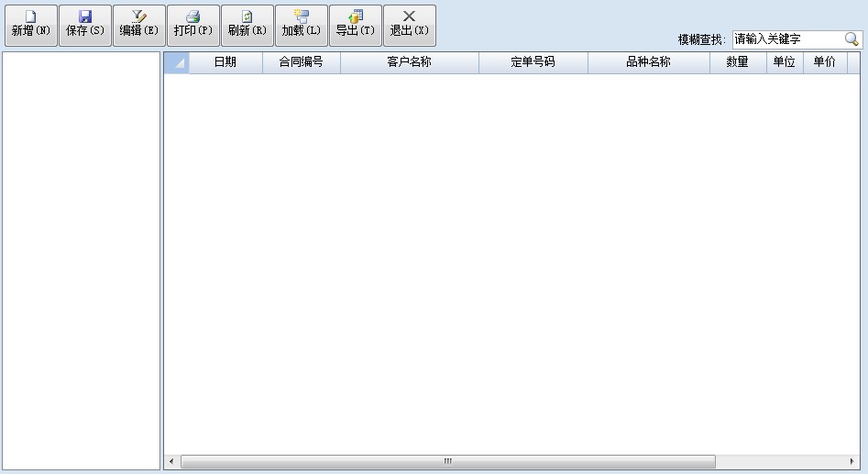This screenshot has width=868, height=474.
Task: Click the horizontal scrollbar right arrow
Action: pos(852,461)
